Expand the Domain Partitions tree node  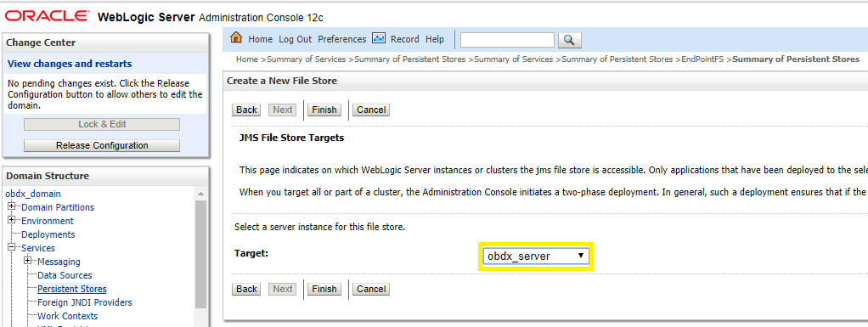pos(11,207)
